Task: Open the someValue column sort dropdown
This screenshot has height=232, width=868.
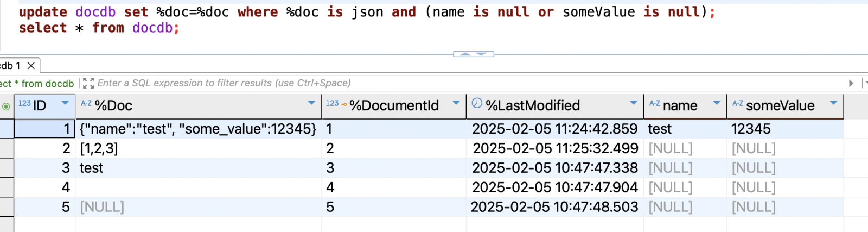Action: tap(833, 103)
